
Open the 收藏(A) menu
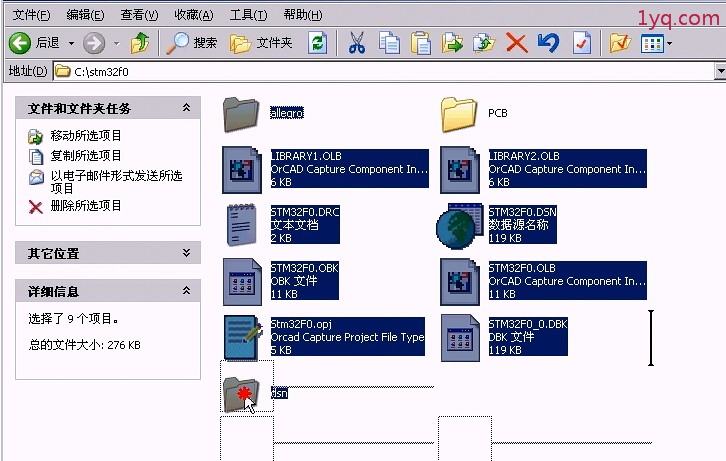(x=194, y=15)
